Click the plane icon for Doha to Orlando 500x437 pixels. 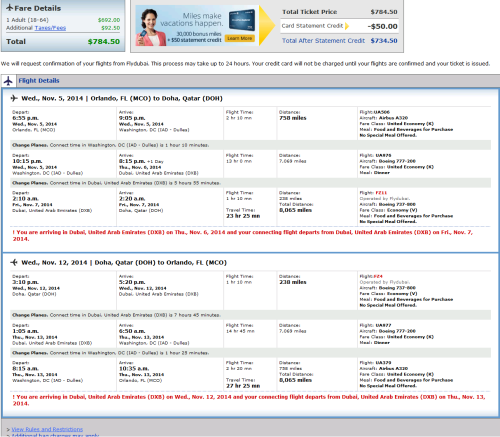click(14, 262)
